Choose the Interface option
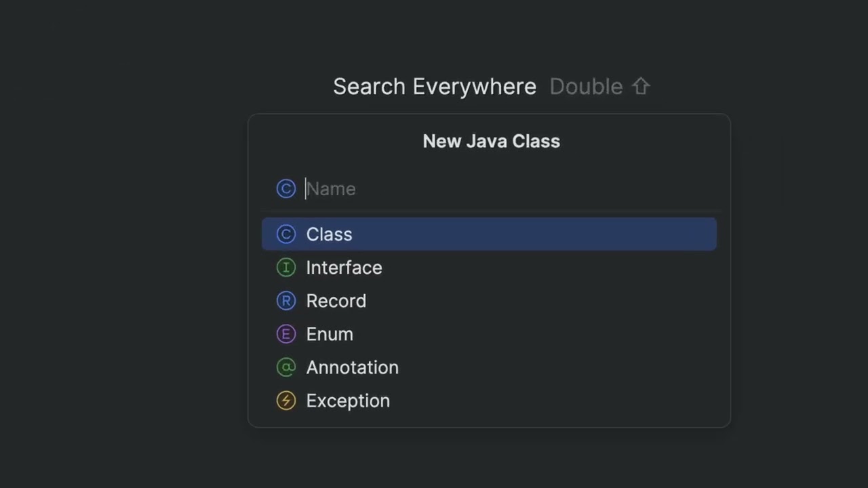This screenshot has width=868, height=488. (x=344, y=268)
